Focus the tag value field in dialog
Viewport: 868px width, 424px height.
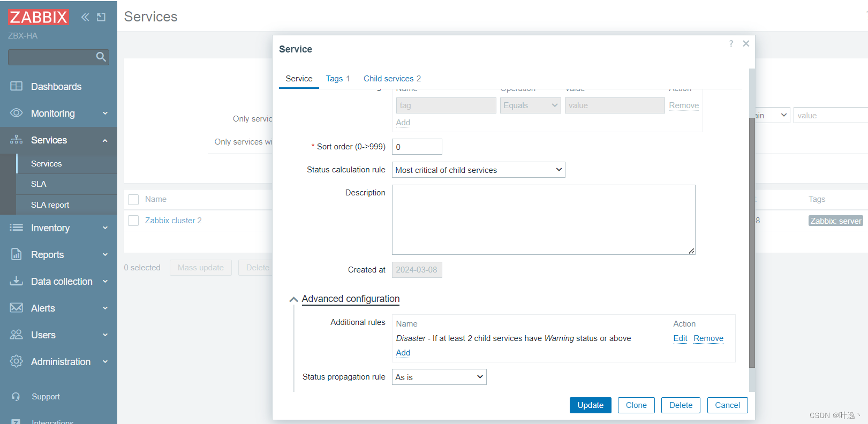pos(615,105)
